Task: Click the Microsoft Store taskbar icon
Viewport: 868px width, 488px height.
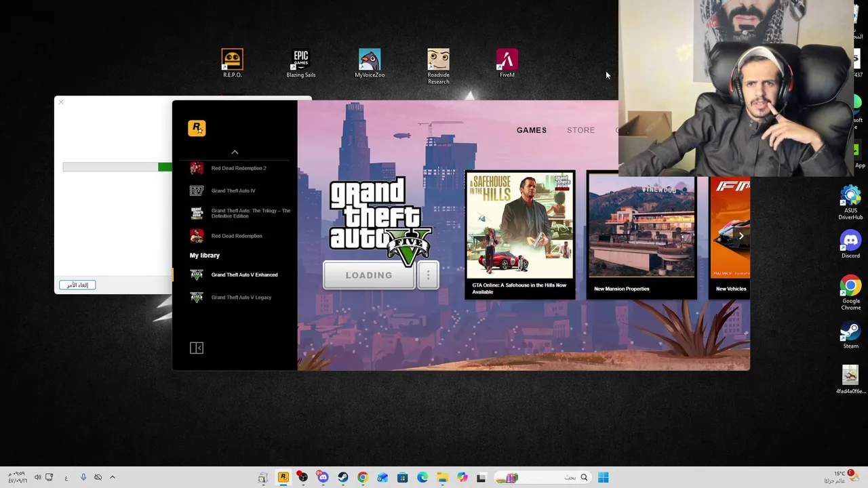Action: (402, 477)
